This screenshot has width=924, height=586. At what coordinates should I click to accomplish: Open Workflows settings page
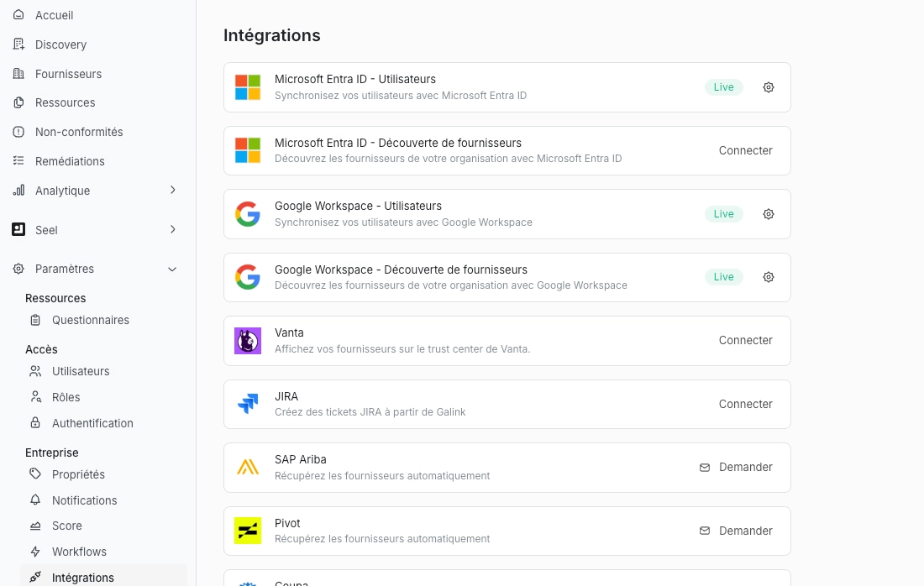click(x=79, y=552)
